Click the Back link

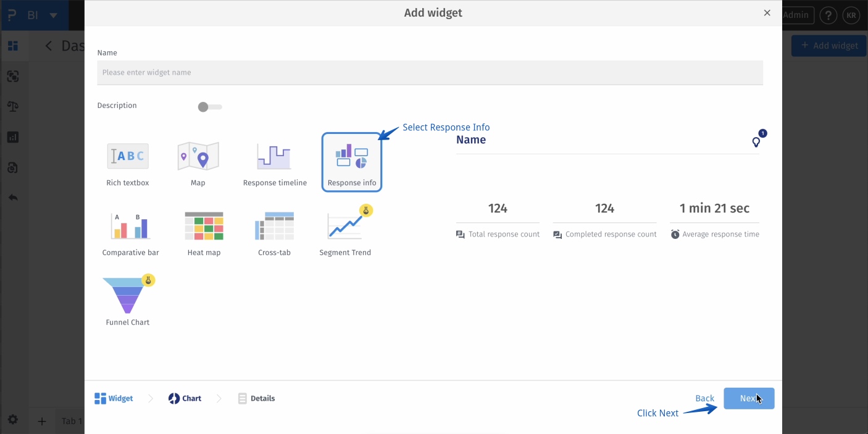coord(704,398)
